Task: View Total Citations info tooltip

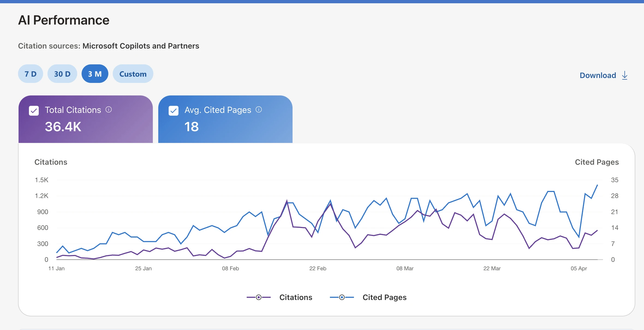Action: (x=109, y=110)
